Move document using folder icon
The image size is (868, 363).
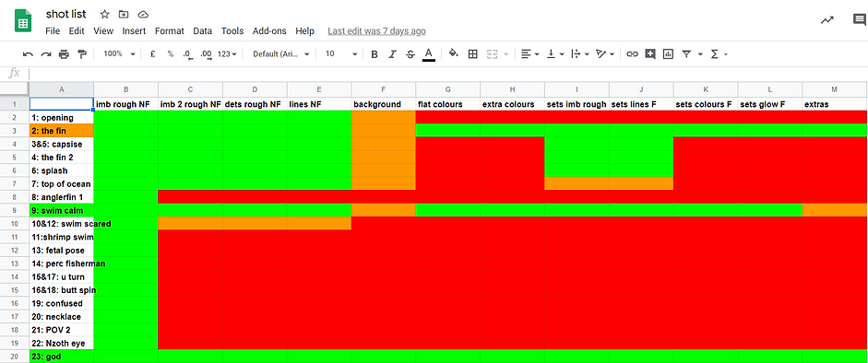124,15
